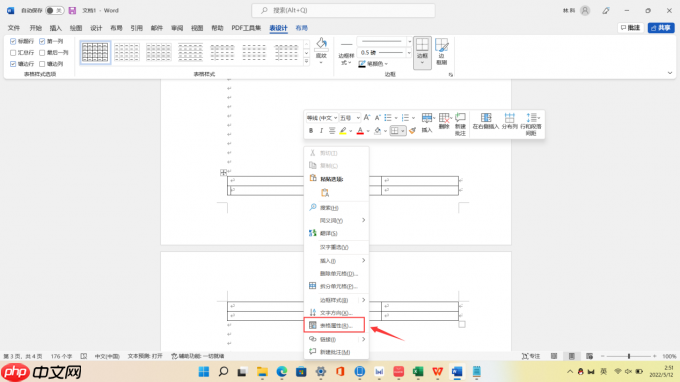Open the 同义词 submenu in context menu

[337, 220]
